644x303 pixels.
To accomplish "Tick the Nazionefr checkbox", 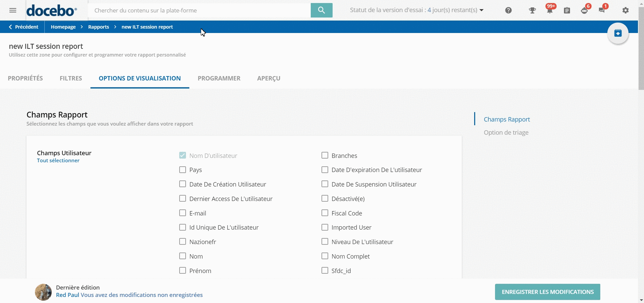I will (x=183, y=242).
